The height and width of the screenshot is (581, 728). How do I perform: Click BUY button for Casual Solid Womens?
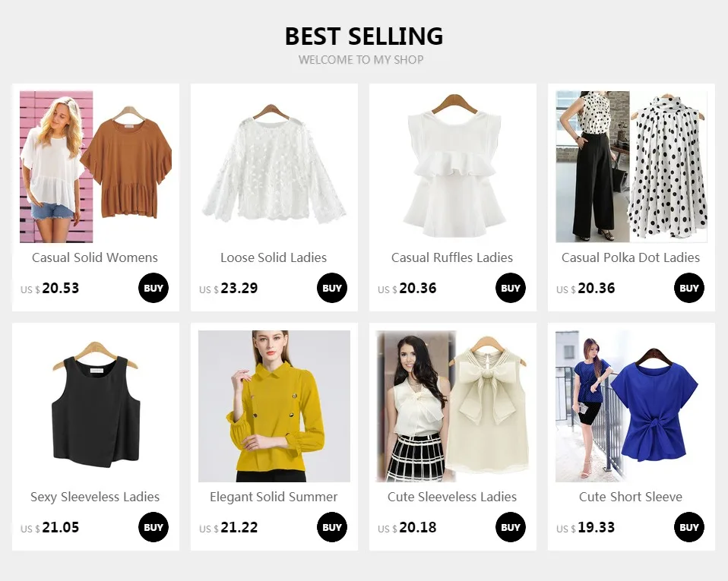154,288
